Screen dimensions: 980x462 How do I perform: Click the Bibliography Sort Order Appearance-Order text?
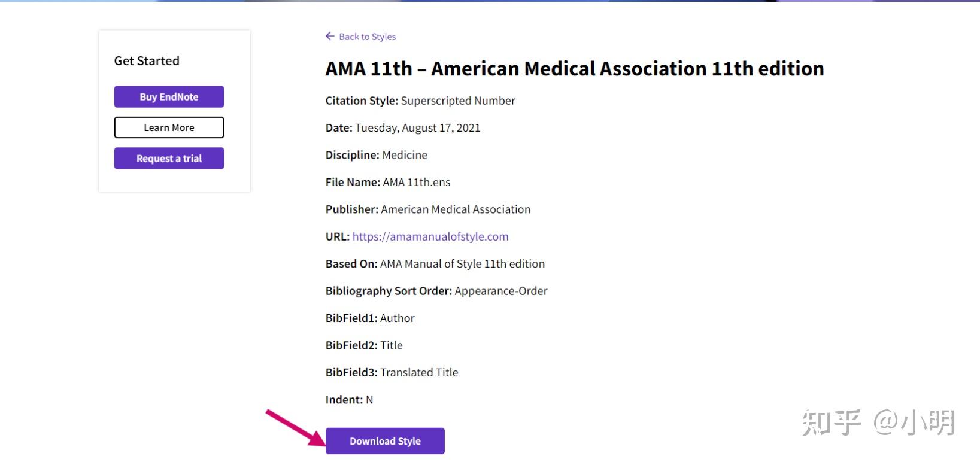(436, 291)
